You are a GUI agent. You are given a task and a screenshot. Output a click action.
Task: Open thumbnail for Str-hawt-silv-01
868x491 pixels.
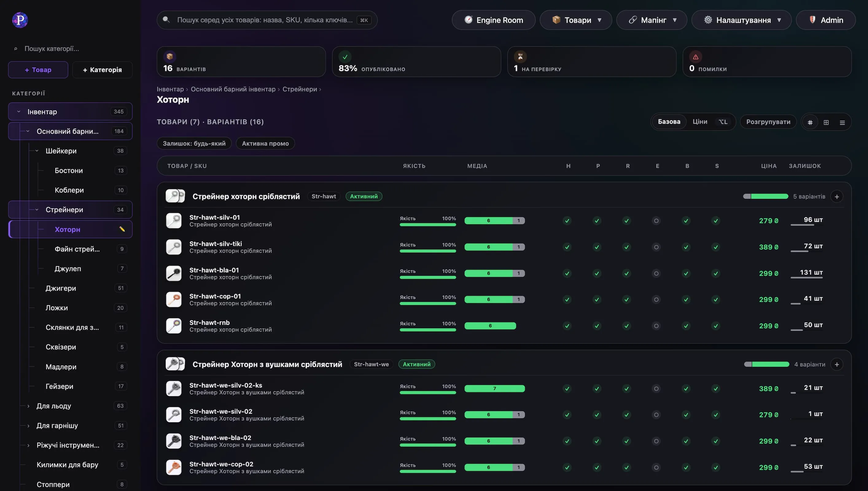point(174,221)
